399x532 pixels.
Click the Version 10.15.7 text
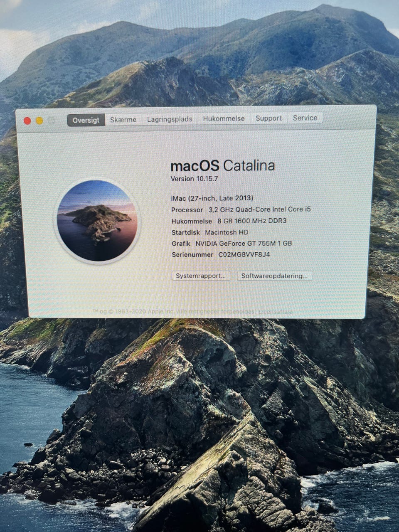pyautogui.click(x=194, y=179)
